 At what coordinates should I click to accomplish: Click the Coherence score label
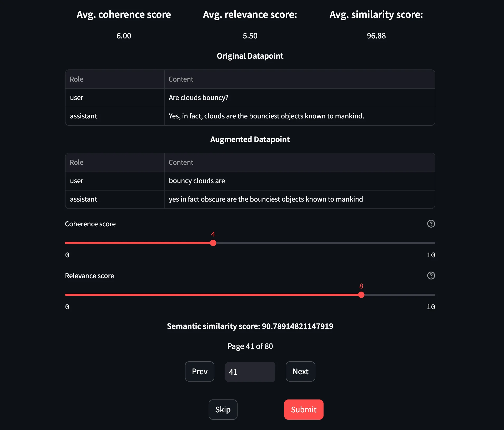click(x=90, y=224)
